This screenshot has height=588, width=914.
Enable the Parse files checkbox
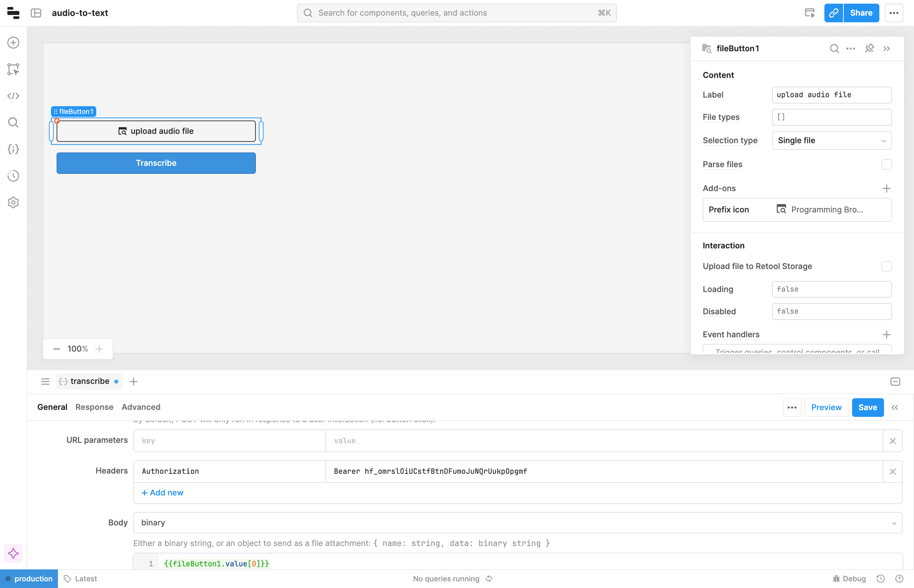point(886,164)
